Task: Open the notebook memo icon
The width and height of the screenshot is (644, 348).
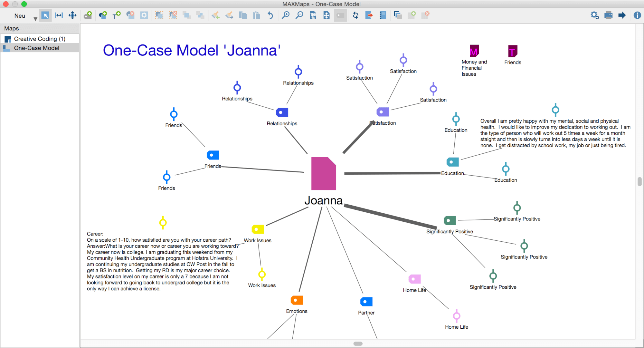Action: click(x=383, y=15)
